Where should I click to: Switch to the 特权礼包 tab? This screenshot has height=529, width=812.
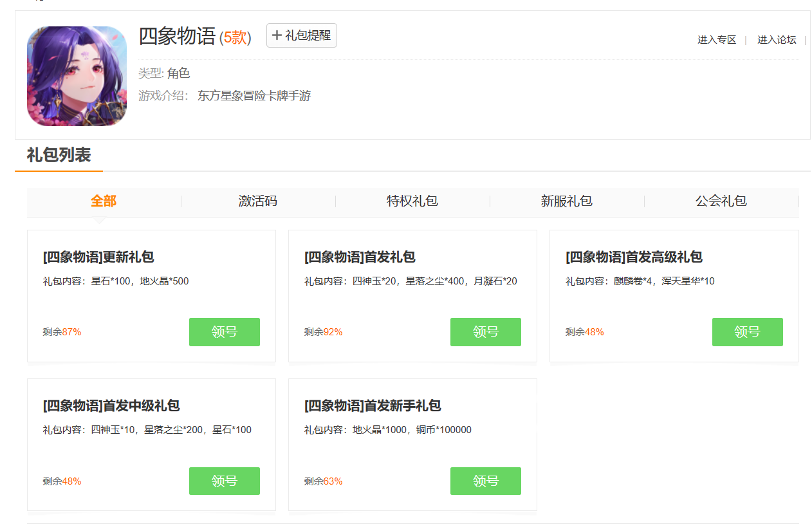412,201
